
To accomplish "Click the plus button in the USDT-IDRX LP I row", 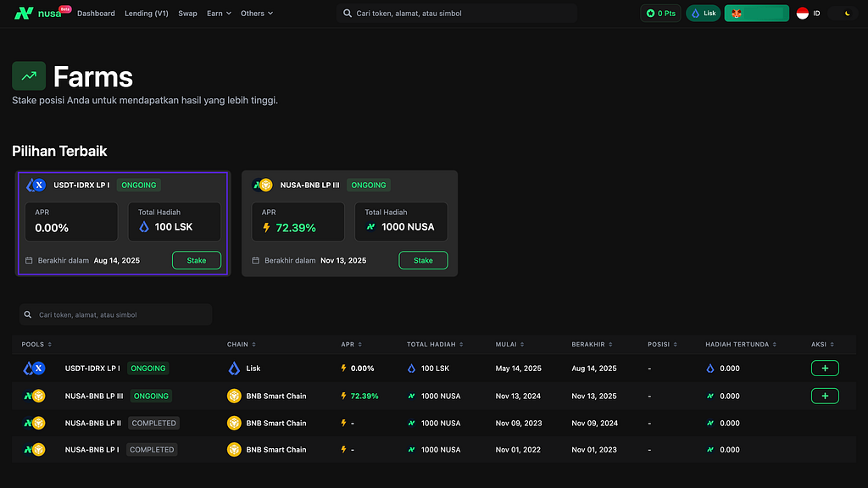I will pos(825,368).
